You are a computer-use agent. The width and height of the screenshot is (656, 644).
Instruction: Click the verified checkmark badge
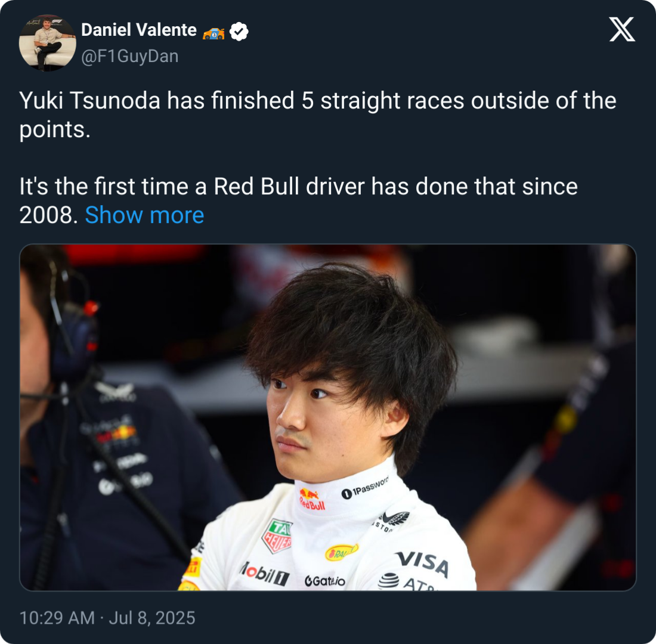point(239,32)
